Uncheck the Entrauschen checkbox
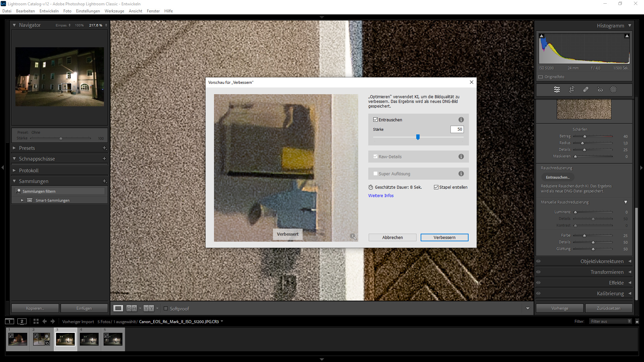The width and height of the screenshot is (644, 362). coord(375,120)
